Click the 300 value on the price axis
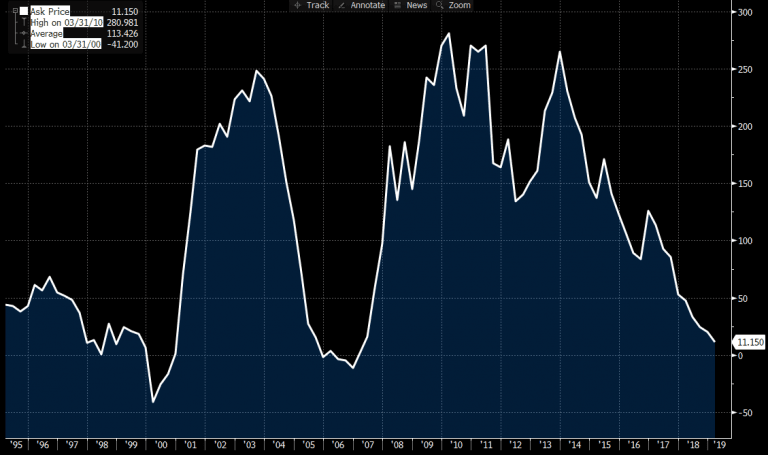 745,12
